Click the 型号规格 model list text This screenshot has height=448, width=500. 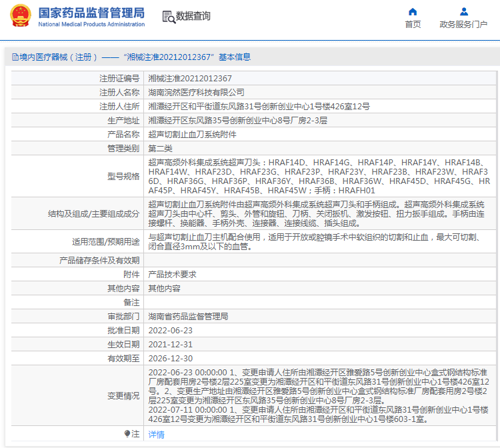click(319, 176)
